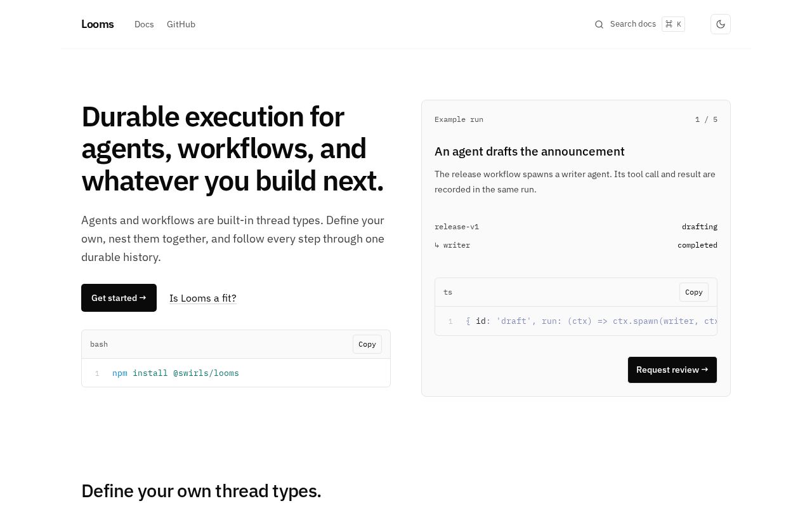Copy the bash install command
Viewport: 812px width, 508px height.
tap(367, 344)
